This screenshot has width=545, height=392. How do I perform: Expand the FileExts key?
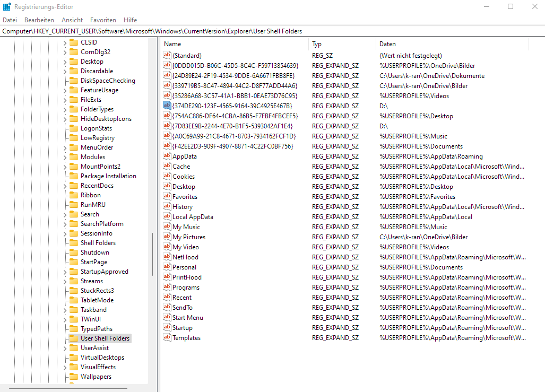65,100
